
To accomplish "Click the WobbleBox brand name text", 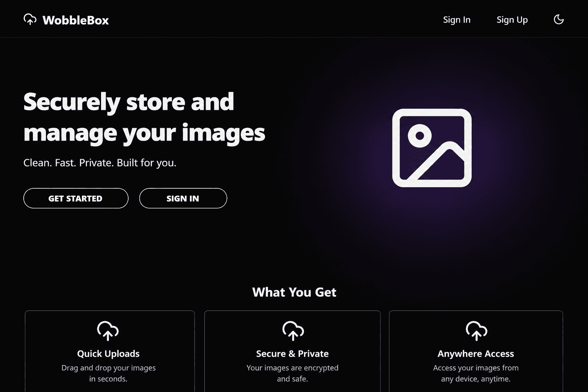I will click(75, 20).
